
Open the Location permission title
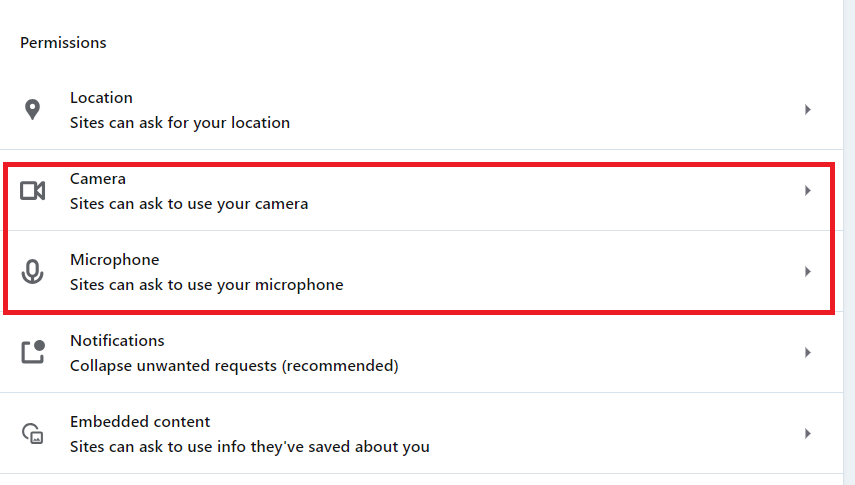[101, 98]
